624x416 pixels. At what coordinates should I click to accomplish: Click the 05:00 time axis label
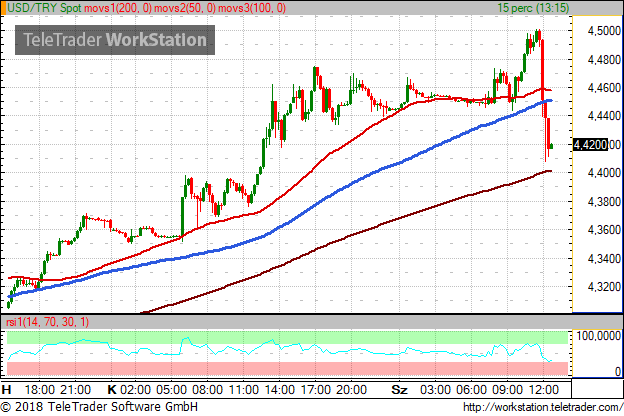(171, 389)
